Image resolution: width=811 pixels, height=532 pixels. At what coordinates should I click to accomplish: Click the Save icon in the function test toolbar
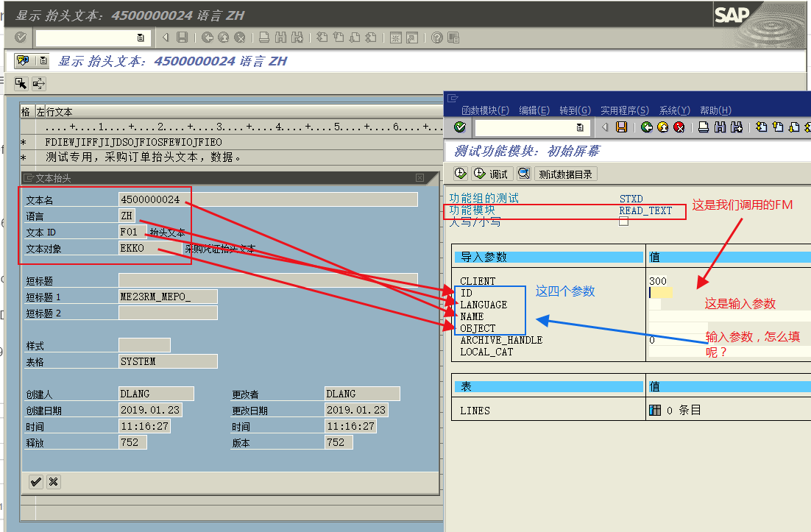point(621,127)
